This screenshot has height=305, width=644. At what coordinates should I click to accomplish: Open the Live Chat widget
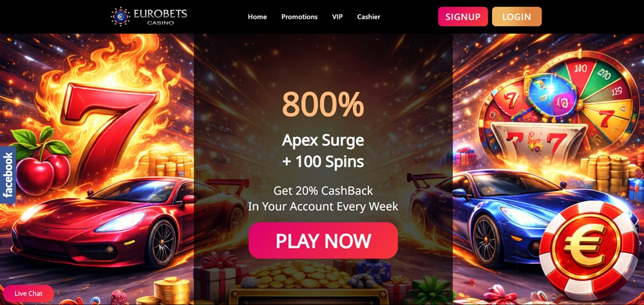click(x=28, y=293)
